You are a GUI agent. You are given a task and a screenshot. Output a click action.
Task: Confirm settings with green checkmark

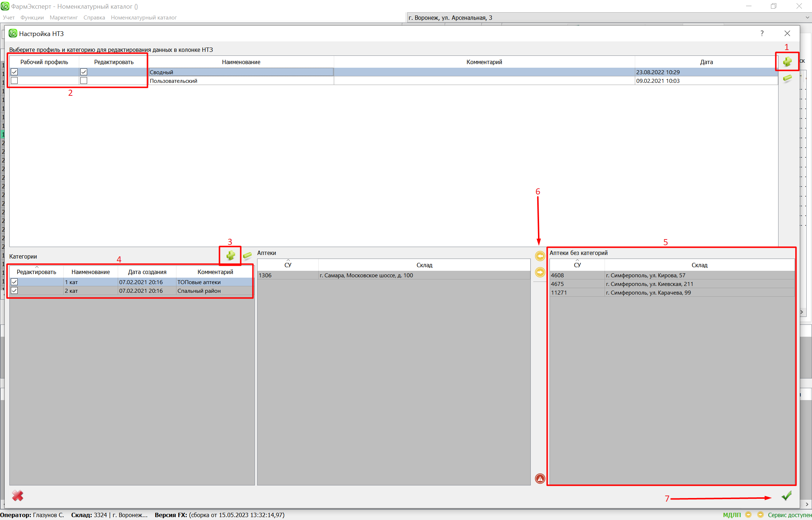[786, 496]
